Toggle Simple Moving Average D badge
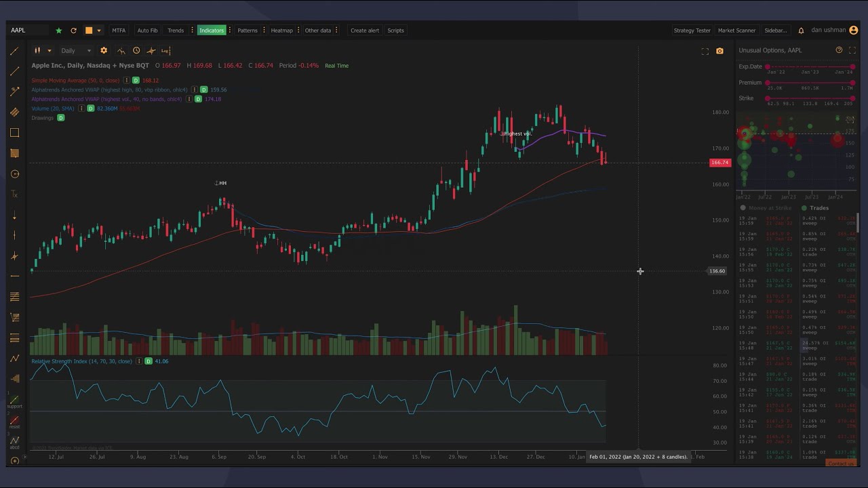Screen dimensions: 868x488 tap(136, 81)
